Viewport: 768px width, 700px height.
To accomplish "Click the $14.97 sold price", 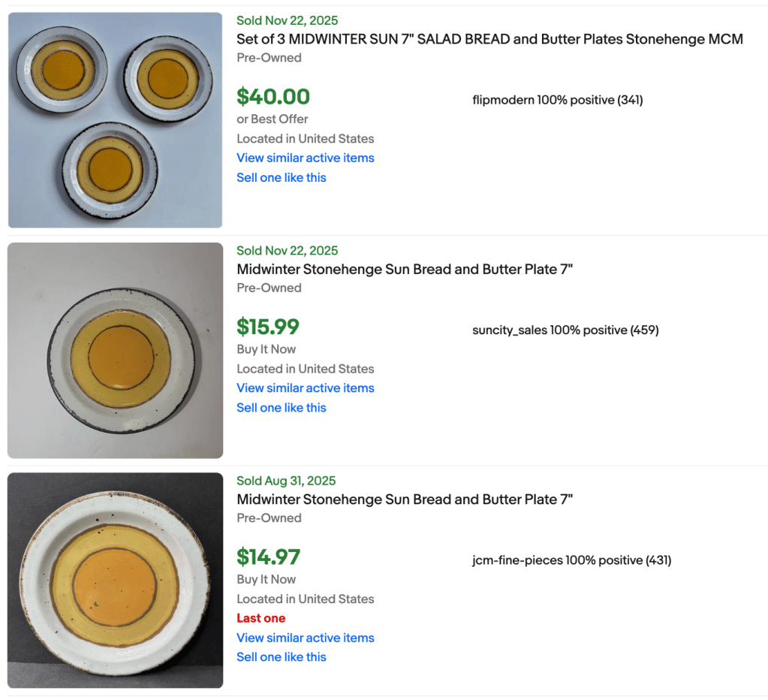I will [x=268, y=557].
